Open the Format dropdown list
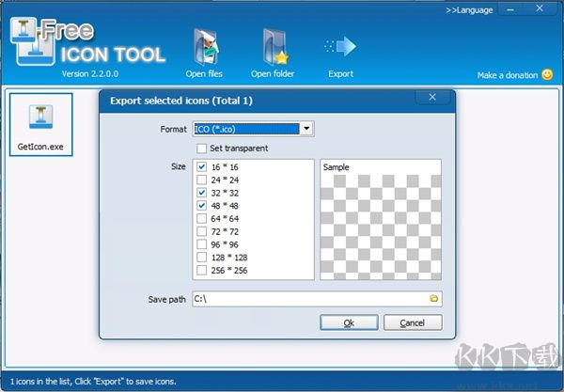This screenshot has height=392, width=564. click(x=307, y=129)
